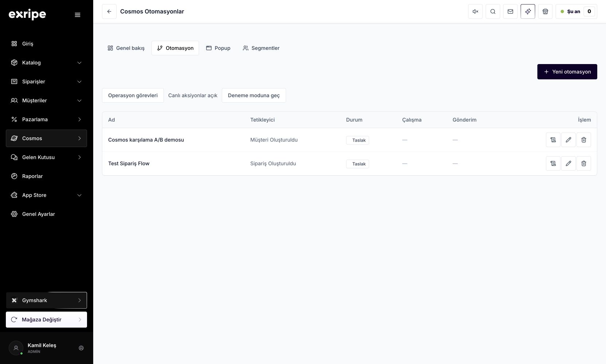Click Deneme moduna geç button
The height and width of the screenshot is (364, 606).
[254, 95]
